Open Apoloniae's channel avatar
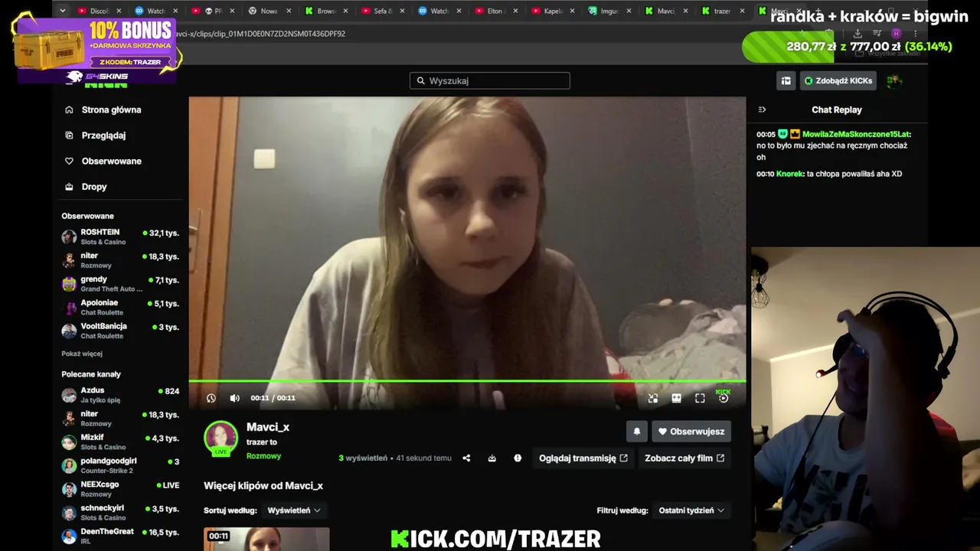Screen dimensions: 980x551 [70, 308]
